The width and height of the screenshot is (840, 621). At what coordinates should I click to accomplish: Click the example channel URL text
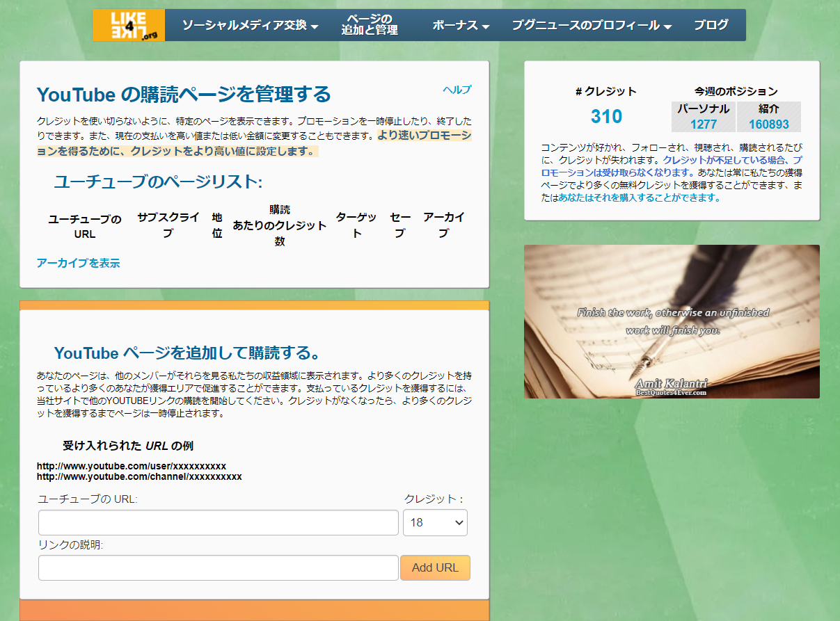(x=139, y=476)
